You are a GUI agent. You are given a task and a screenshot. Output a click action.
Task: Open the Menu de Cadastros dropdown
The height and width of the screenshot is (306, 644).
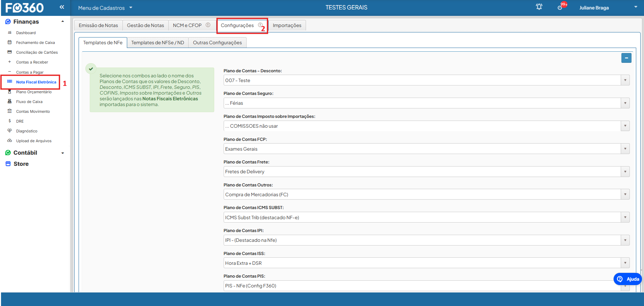pos(105,8)
